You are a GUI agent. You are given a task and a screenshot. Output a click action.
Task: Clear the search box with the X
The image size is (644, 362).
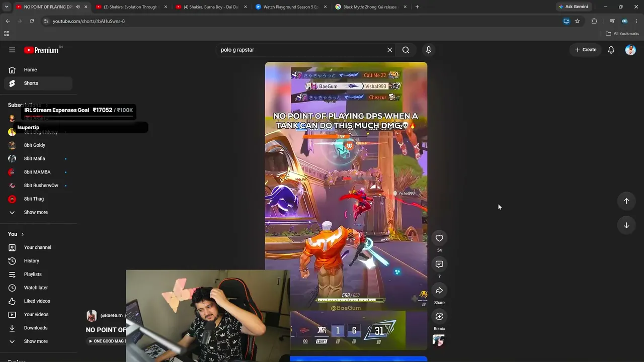pos(389,50)
